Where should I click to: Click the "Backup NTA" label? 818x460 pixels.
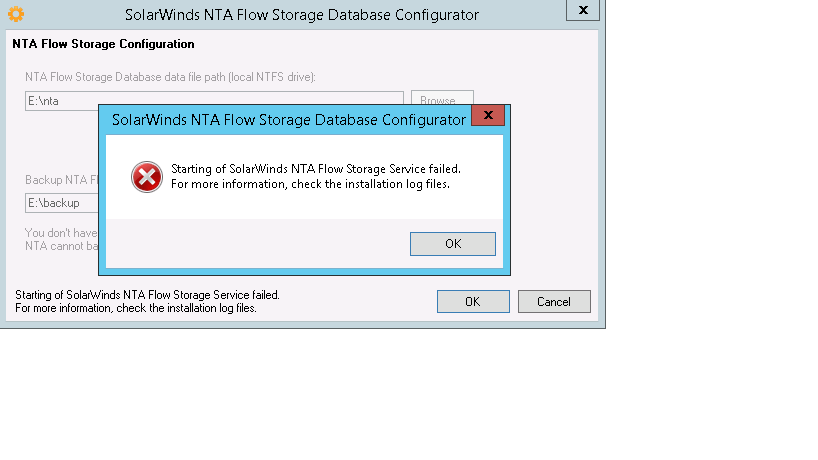(60, 180)
